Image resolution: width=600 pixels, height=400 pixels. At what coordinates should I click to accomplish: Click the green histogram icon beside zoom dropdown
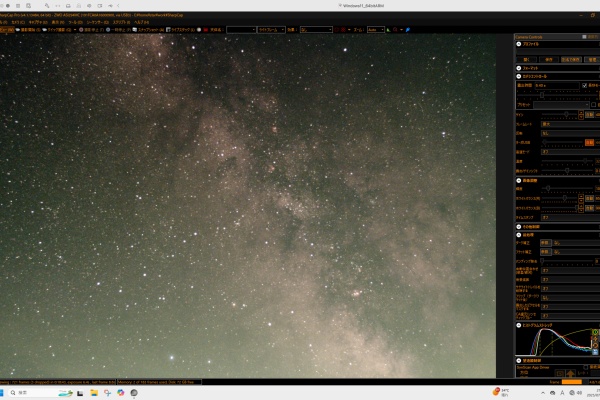coord(388,30)
